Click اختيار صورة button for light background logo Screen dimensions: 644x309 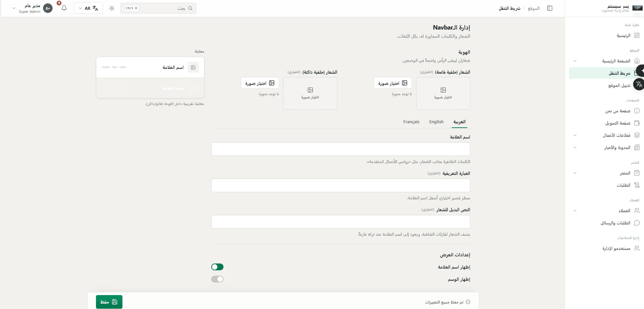(393, 83)
